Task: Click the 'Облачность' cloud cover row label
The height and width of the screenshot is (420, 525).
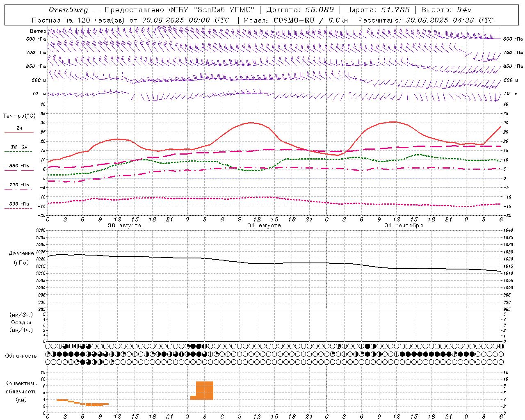Action: click(21, 356)
